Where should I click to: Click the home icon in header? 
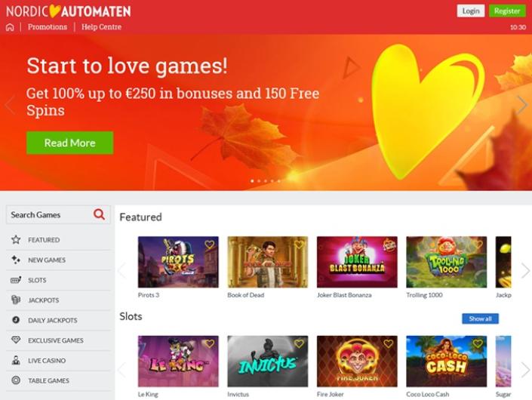(10, 27)
